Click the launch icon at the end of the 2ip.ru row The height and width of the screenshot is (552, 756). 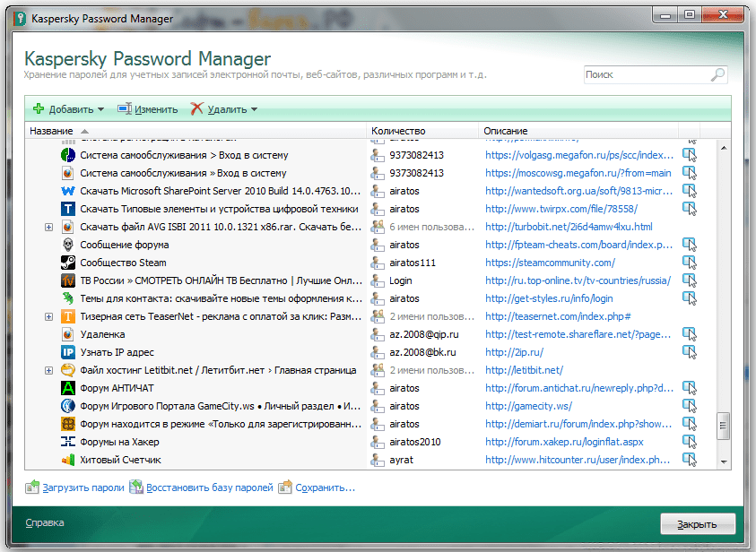coord(690,352)
